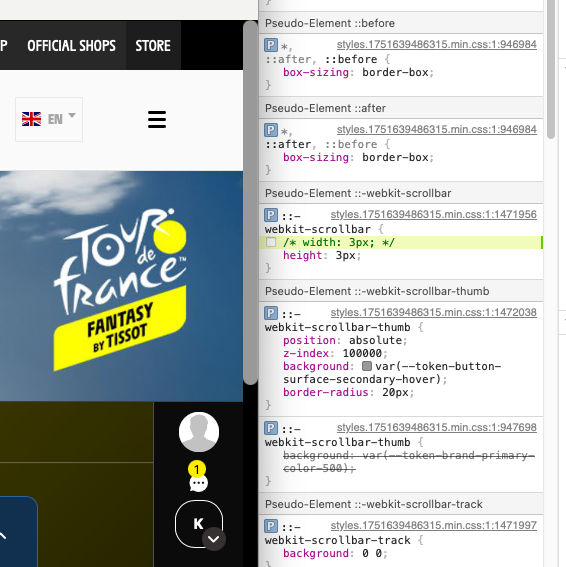Open stylesheet link 1:946984 under ::after

coord(437,129)
